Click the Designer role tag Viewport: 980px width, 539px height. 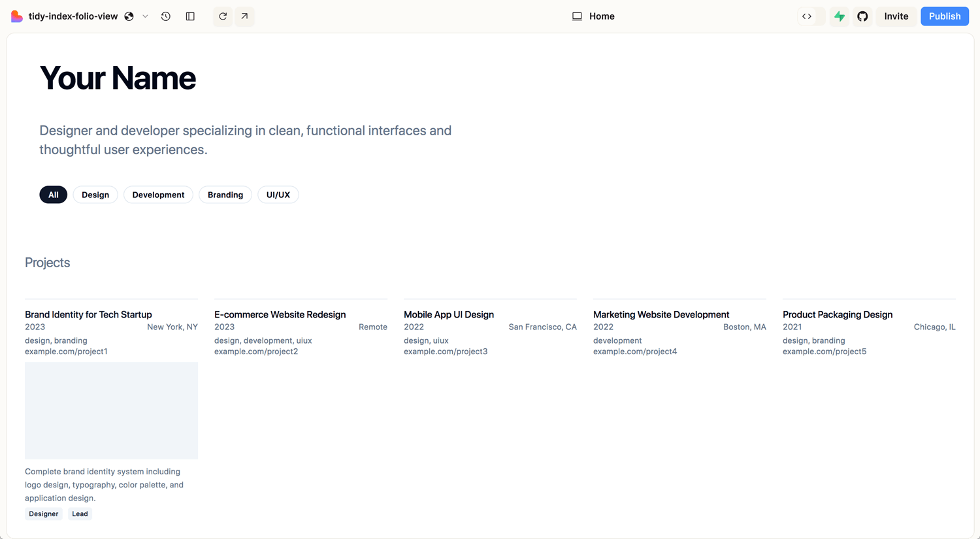tap(44, 514)
